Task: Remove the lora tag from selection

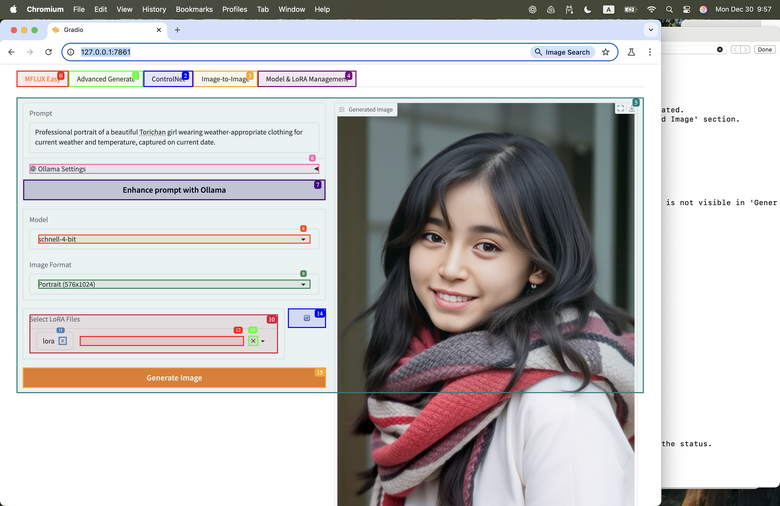Action: click(63, 341)
